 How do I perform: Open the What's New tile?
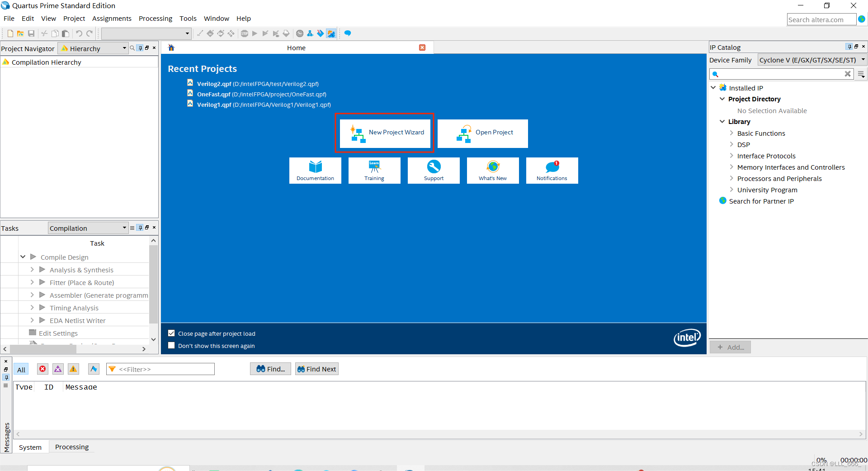(x=493, y=171)
